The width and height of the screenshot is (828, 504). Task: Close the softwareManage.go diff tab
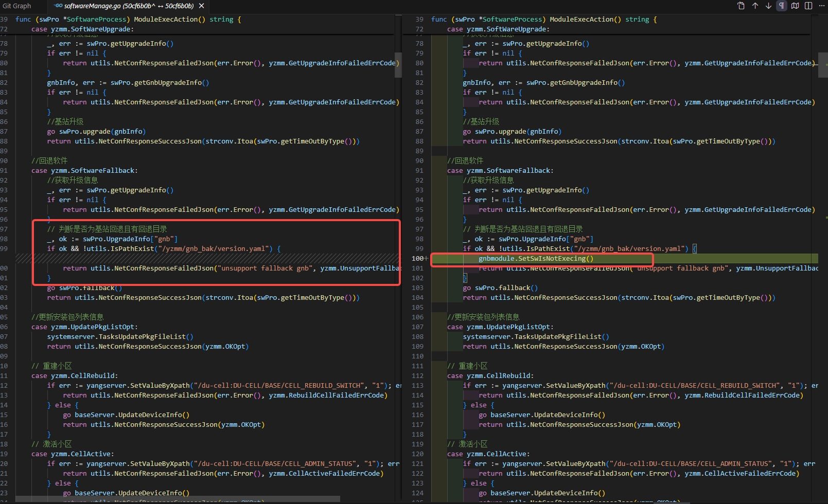tap(201, 6)
